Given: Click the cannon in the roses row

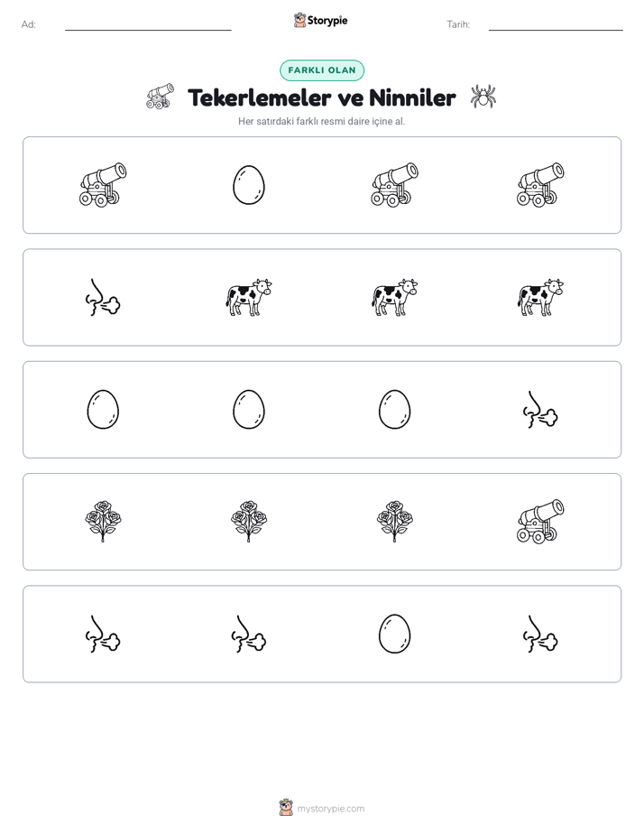Looking at the screenshot, I should point(540,522).
